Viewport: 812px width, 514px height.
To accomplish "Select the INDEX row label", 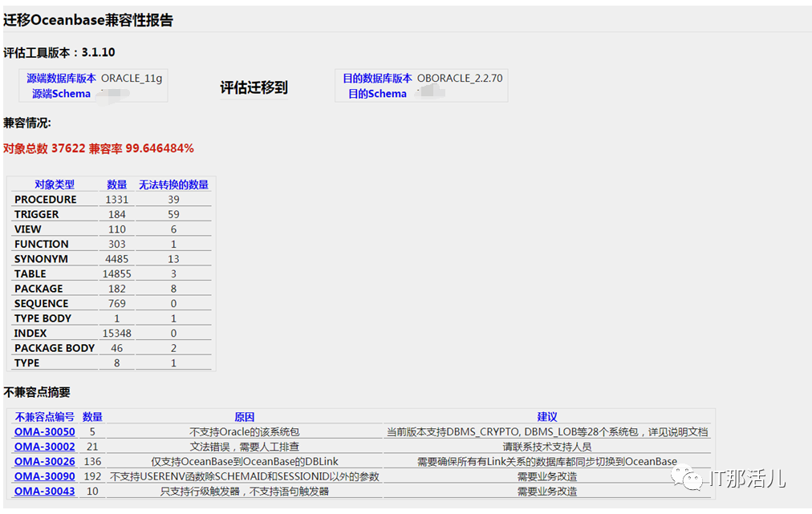I will [x=30, y=334].
